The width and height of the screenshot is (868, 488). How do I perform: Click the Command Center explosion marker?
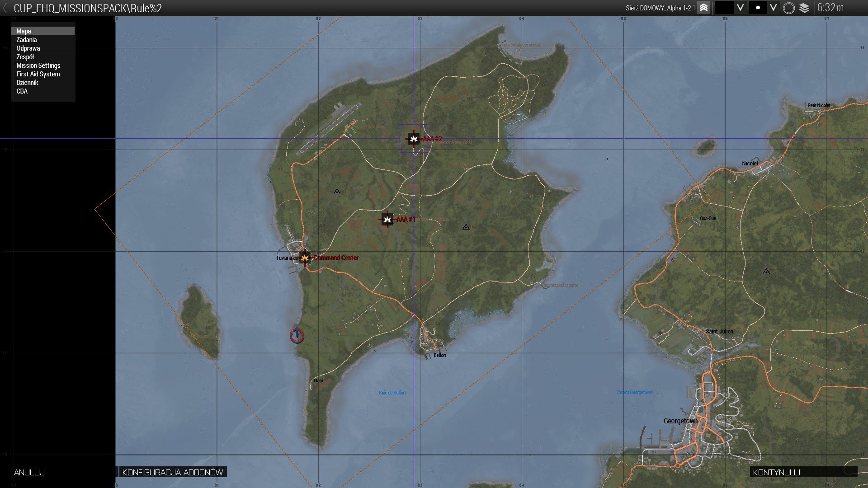pos(305,258)
